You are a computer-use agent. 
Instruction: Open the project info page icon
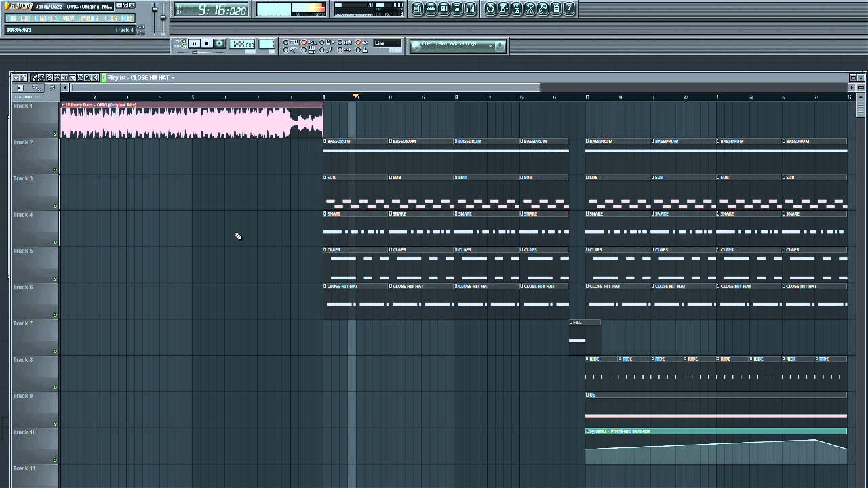coord(555,8)
